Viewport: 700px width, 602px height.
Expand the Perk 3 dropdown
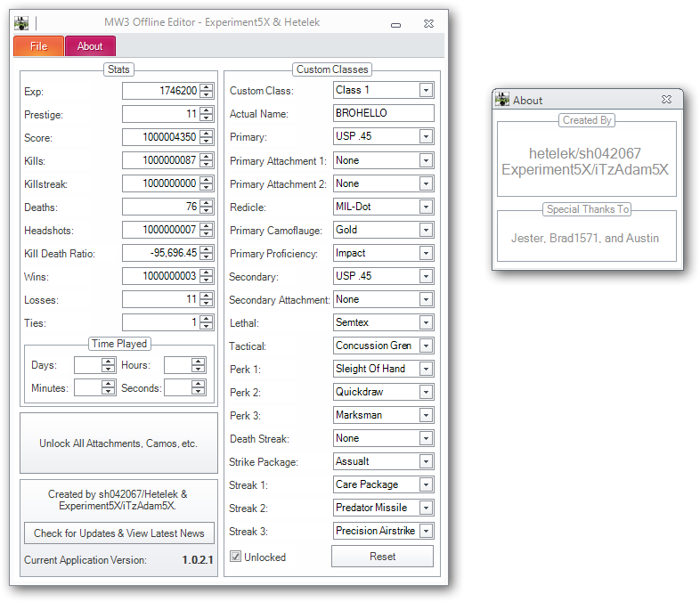[x=426, y=416]
